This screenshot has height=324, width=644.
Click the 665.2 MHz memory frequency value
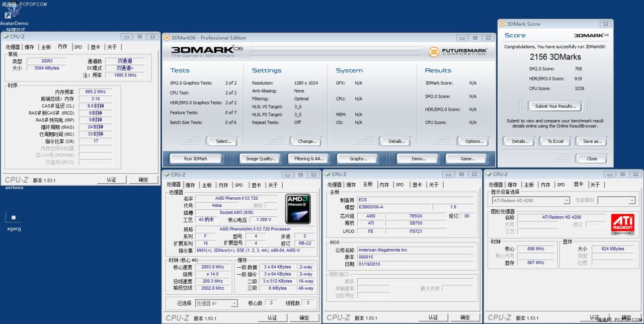coord(95,92)
